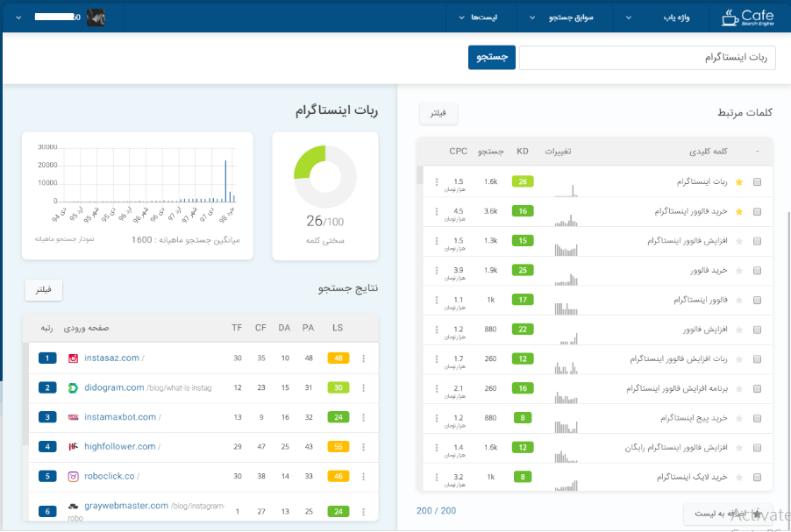Click the LS column header in results
This screenshot has width=791, height=532.
pos(338,328)
